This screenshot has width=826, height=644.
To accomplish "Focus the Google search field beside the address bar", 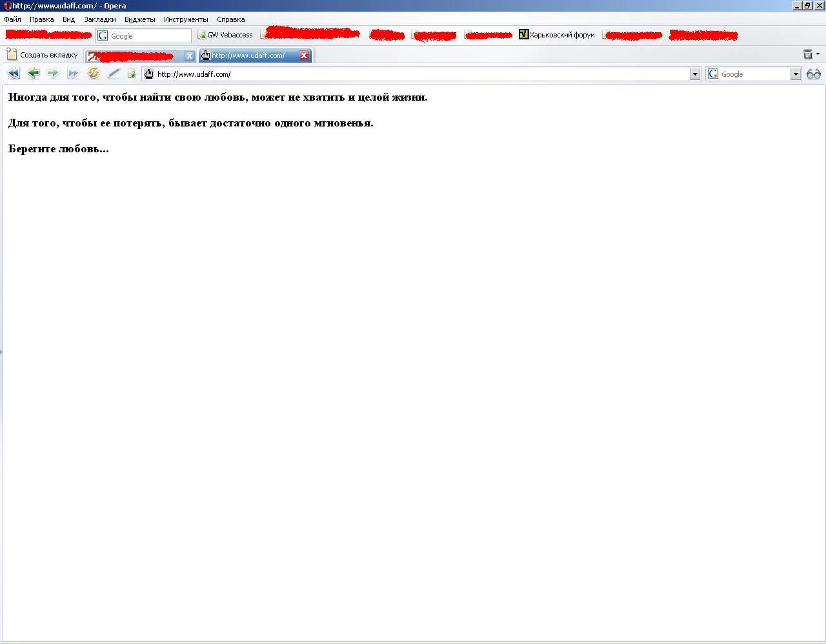I will click(x=754, y=74).
